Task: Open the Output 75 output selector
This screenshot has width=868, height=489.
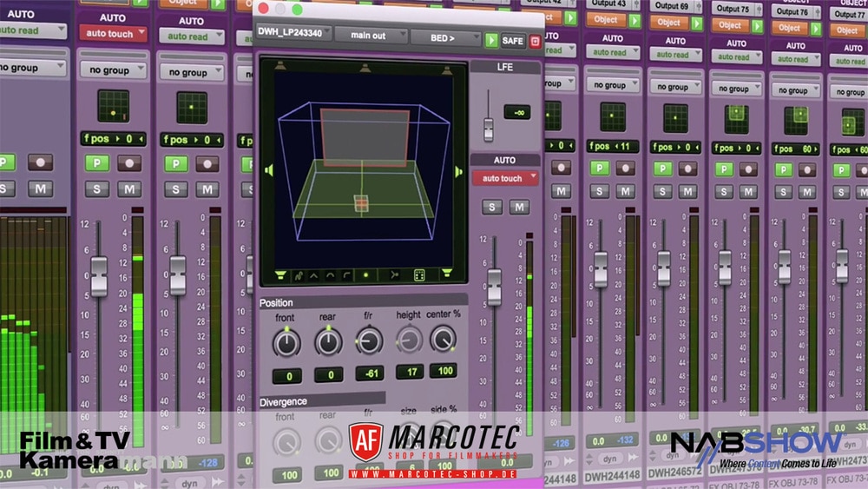Action: [x=737, y=9]
